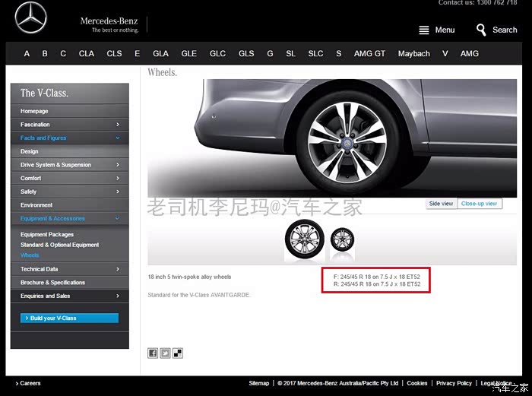Share page via Twitter icon
532x396 pixels.
tap(165, 353)
